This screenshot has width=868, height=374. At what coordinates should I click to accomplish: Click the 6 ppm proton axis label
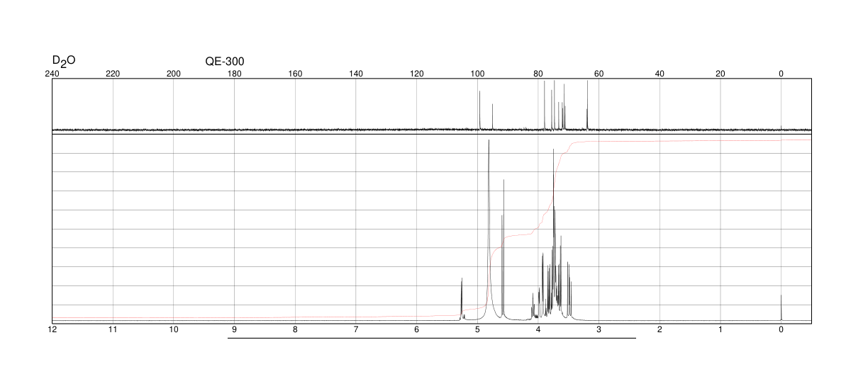(x=417, y=330)
